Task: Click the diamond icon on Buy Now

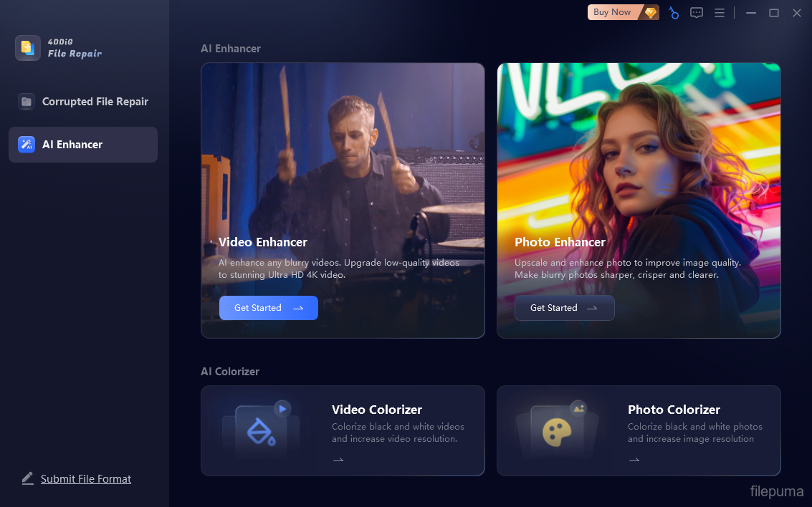Action: pyautogui.click(x=650, y=12)
